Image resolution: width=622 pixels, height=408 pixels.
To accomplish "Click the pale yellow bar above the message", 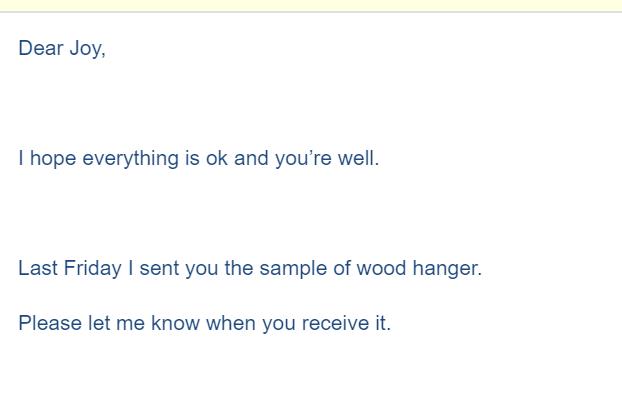I will coord(311,5).
